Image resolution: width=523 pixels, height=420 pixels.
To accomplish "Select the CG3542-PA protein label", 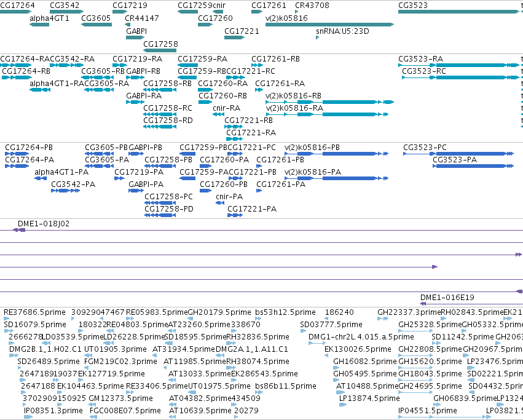I will [73, 184].
